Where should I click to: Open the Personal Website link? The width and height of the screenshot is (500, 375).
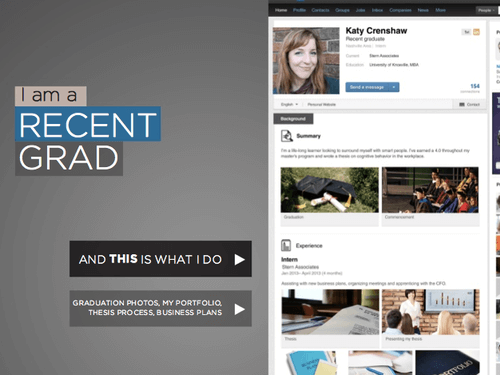[321, 104]
